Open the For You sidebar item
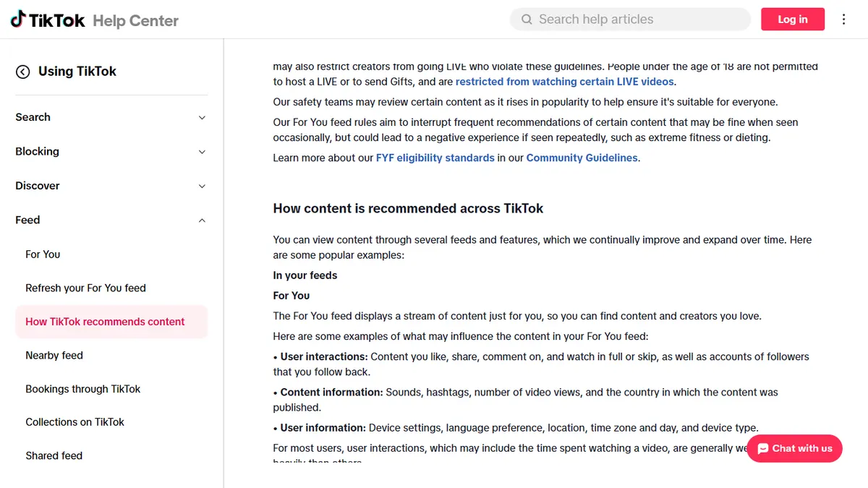868x488 pixels. [43, 254]
